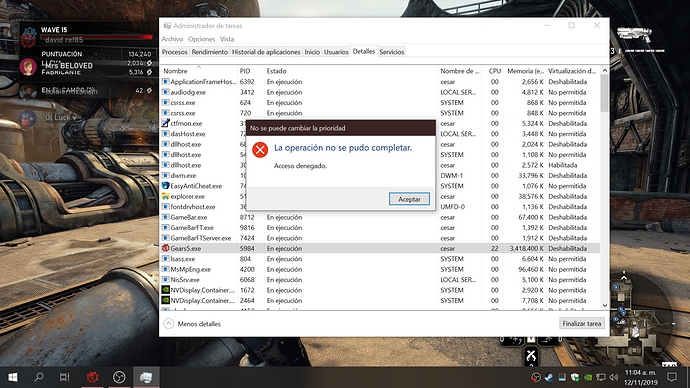Viewport: 690px width, 388px height.
Task: Sort by the Memoria column header
Action: (x=525, y=71)
